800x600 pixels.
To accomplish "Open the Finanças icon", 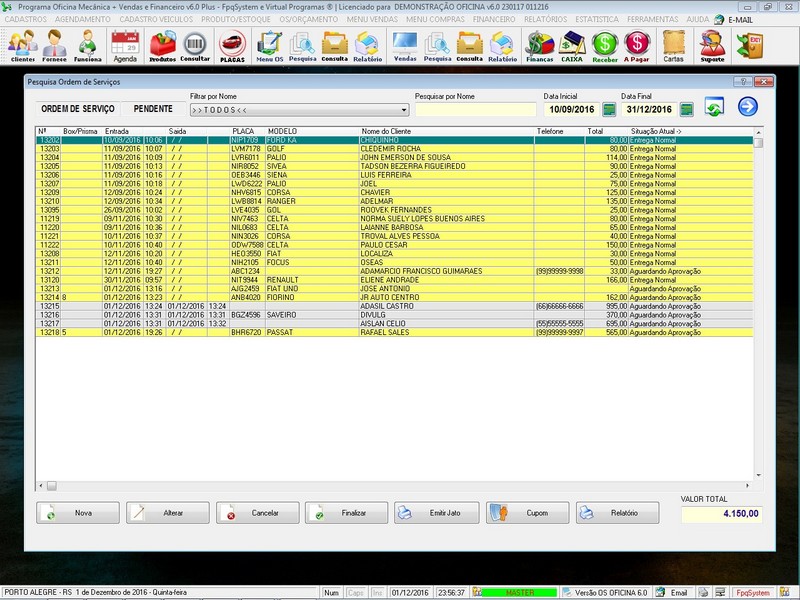I will point(540,46).
